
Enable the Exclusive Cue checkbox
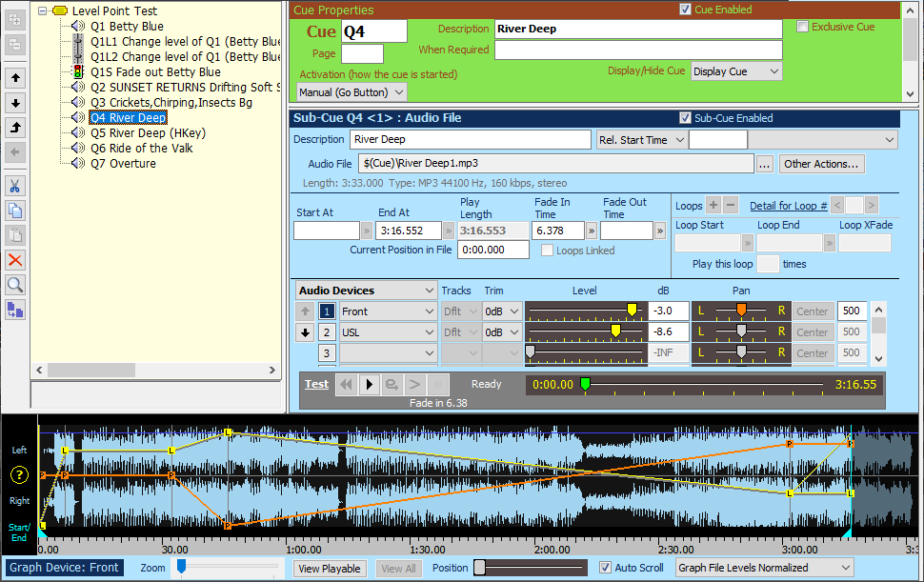pyautogui.click(x=802, y=27)
